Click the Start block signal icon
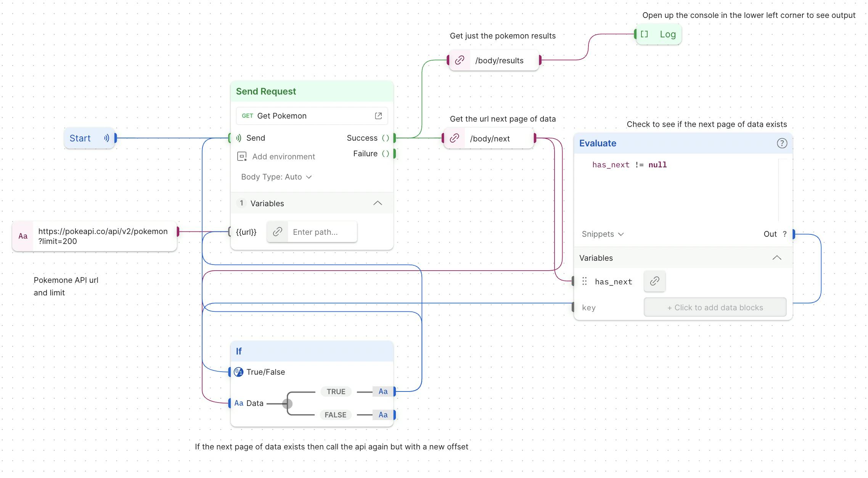Screen dimensions: 868x478 [x=106, y=138]
